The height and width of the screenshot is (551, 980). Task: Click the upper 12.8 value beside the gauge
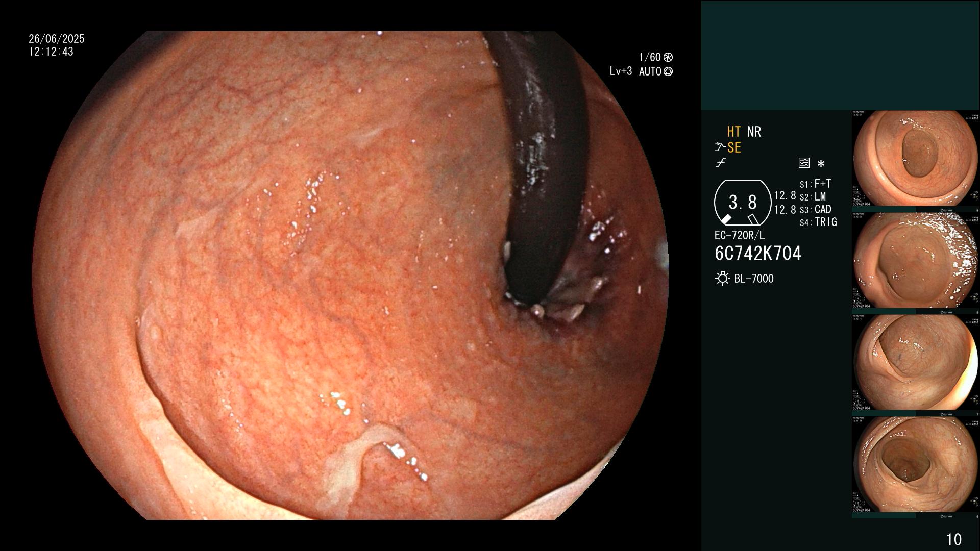point(785,196)
